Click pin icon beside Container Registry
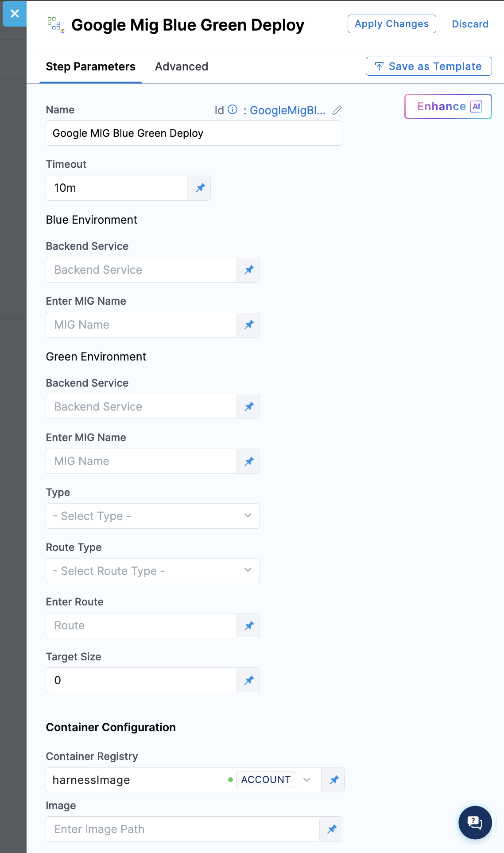 (x=333, y=780)
